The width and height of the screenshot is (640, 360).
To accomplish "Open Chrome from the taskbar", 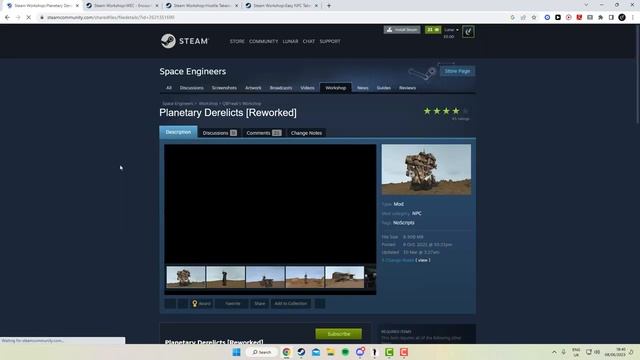I will click(x=287, y=352).
